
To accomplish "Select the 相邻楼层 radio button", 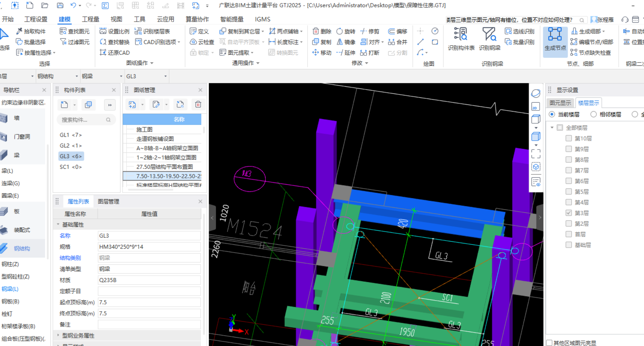I will click(x=593, y=114).
